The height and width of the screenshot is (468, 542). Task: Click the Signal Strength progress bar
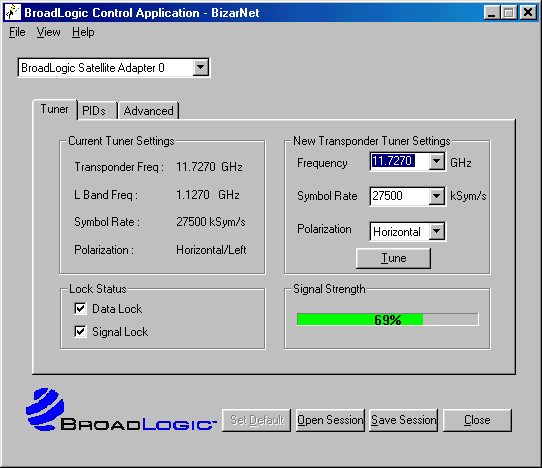click(387, 319)
